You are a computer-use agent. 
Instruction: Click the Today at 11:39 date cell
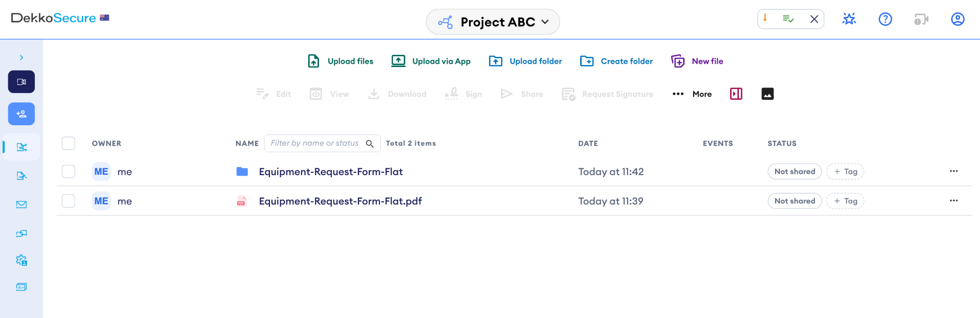click(x=611, y=201)
